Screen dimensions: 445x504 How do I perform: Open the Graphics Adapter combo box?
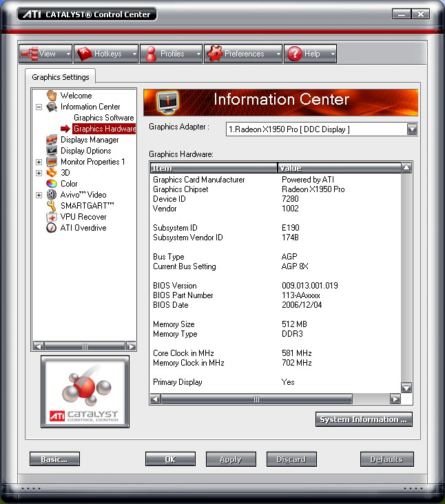tap(322, 129)
